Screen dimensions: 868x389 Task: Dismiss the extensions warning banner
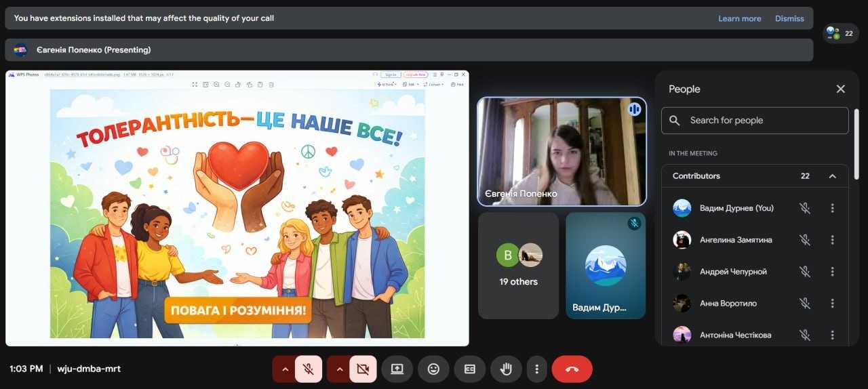789,18
